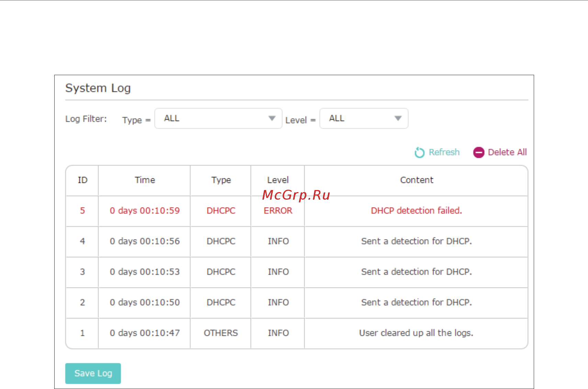Click time 0 days 00:10:50
This screenshot has height=389, width=588.
coord(145,302)
